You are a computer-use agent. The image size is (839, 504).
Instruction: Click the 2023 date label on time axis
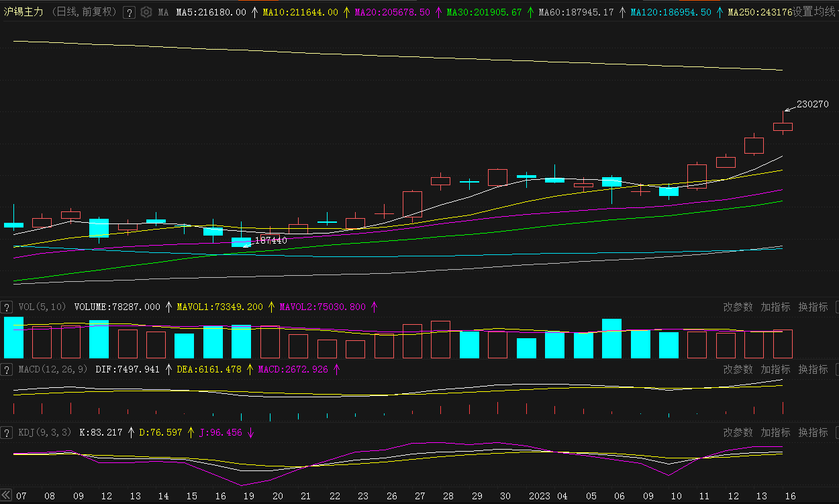540,497
